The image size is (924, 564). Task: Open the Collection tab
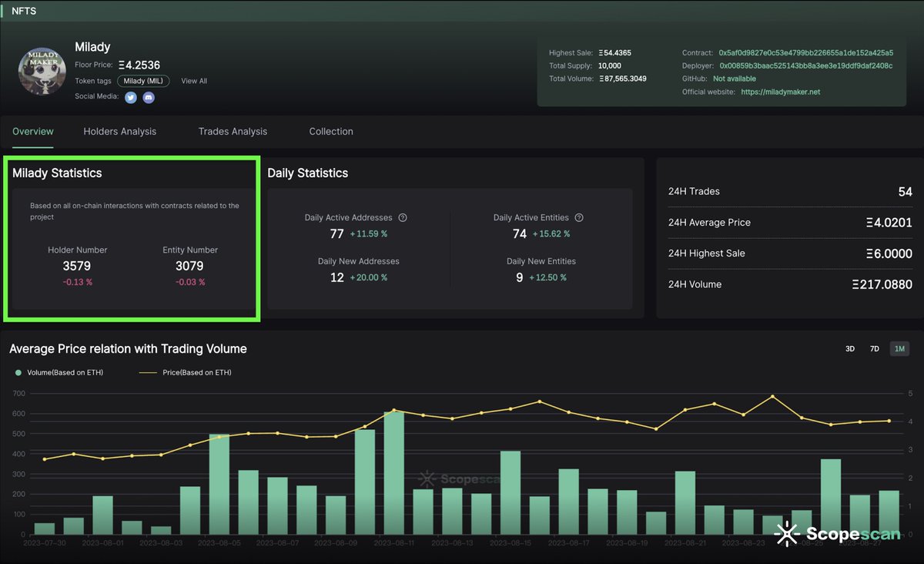[x=331, y=132]
